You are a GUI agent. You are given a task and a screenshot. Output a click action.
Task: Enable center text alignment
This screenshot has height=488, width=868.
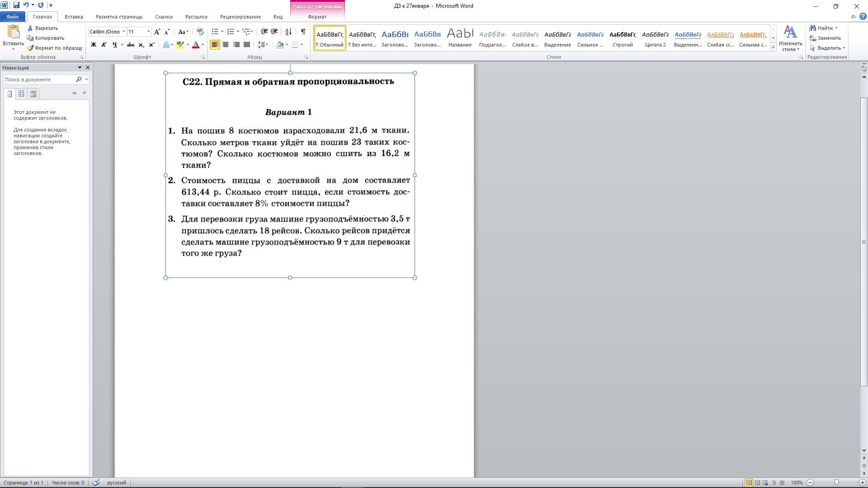(225, 45)
